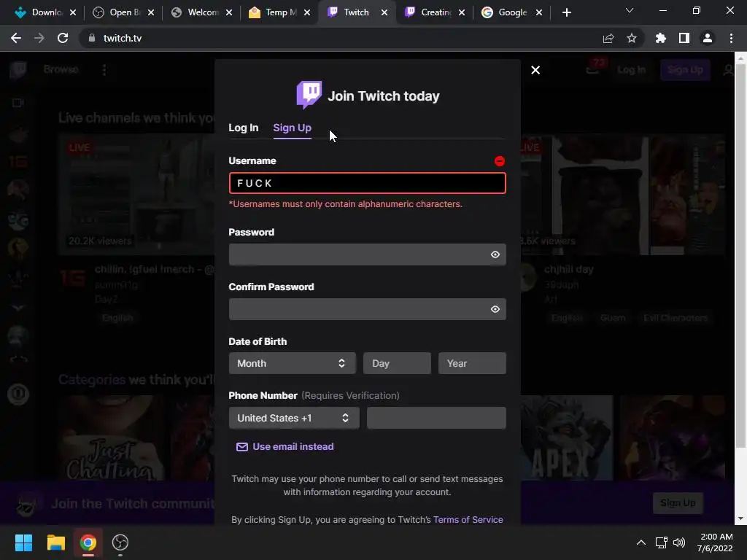The width and height of the screenshot is (747, 560).
Task: Expand the tab search chevron
Action: coord(630,10)
